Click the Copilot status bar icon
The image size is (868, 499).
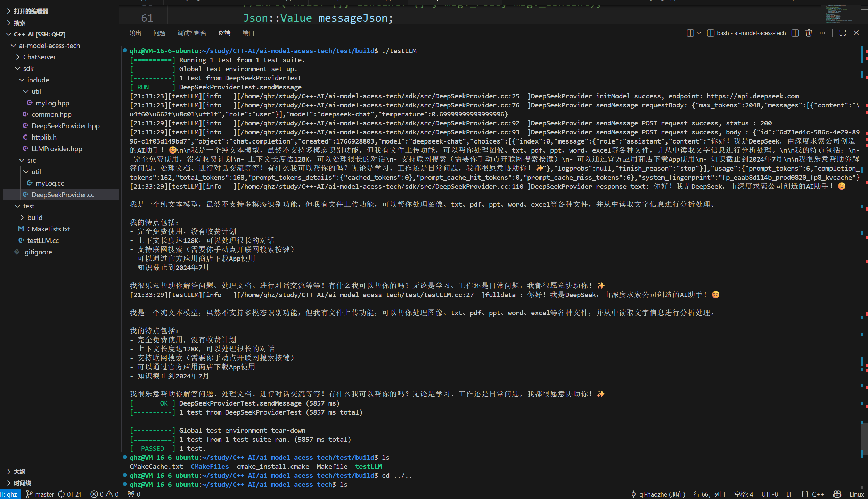pyautogui.click(x=837, y=494)
